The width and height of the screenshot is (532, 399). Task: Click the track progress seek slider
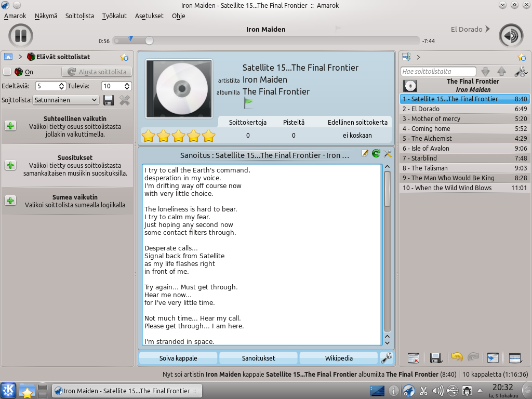(266, 41)
